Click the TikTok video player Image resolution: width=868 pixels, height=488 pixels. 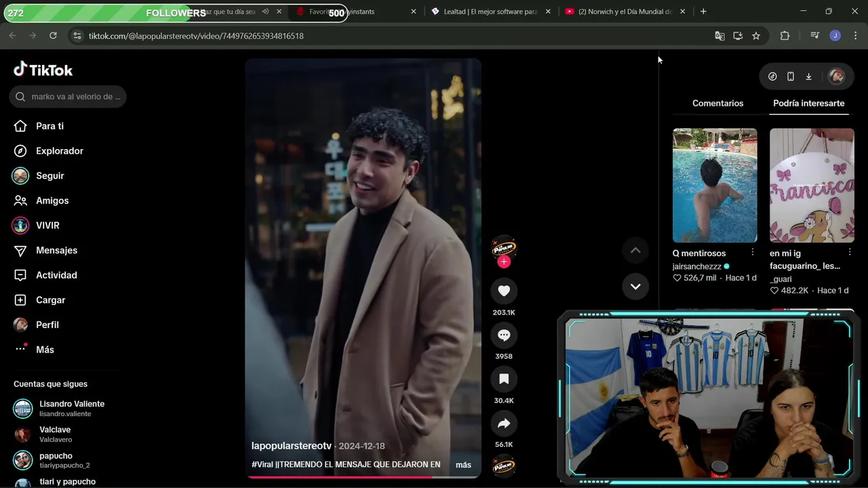pos(363,268)
